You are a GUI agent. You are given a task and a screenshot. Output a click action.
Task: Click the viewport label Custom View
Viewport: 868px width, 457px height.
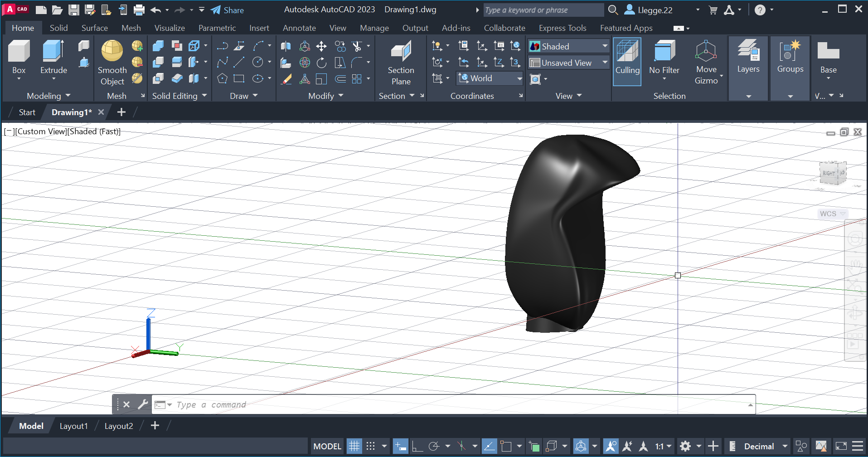[x=41, y=131]
